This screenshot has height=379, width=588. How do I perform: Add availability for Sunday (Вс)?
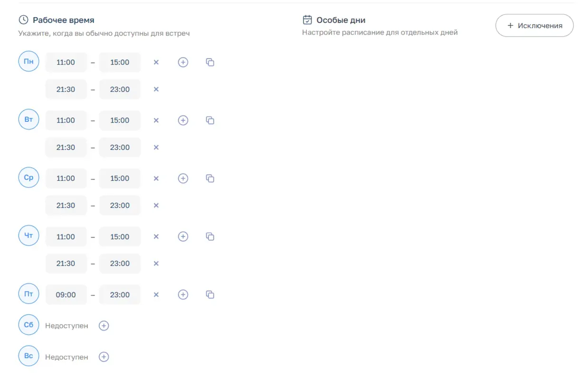[104, 357]
